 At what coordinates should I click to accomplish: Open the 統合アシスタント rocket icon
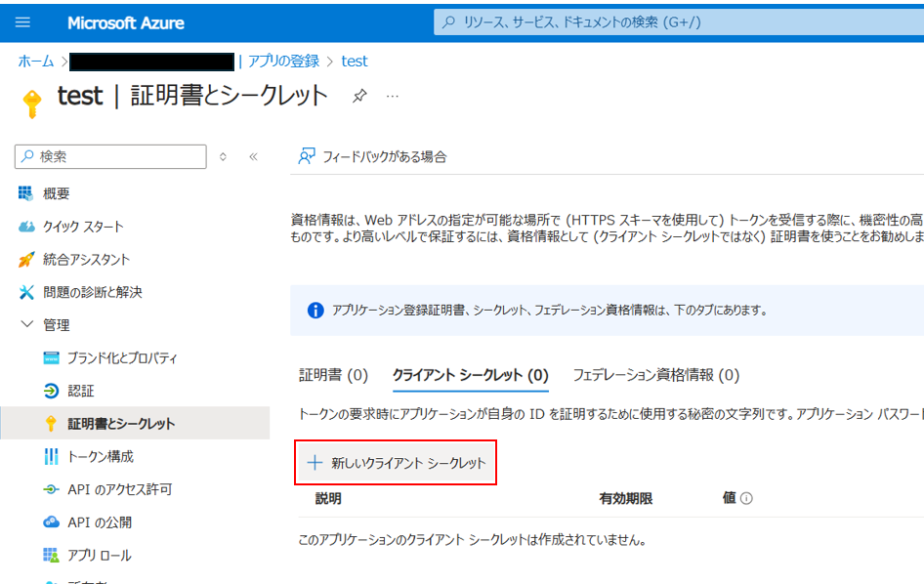pyautogui.click(x=78, y=256)
